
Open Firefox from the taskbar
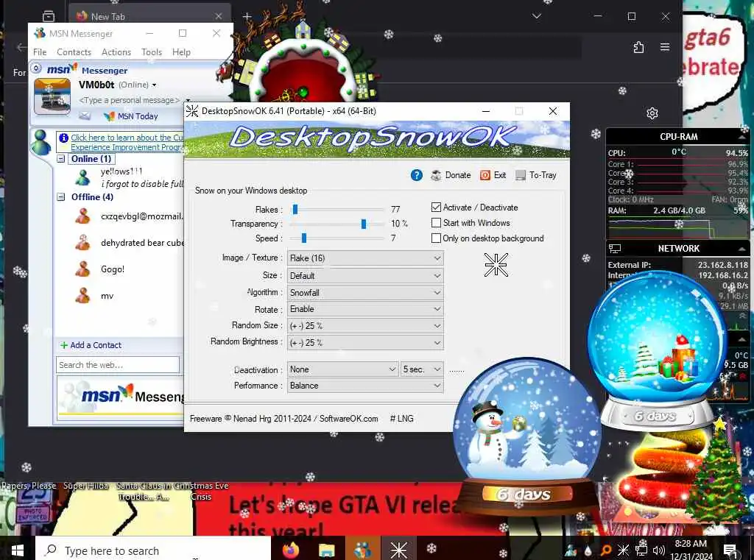[290, 550]
